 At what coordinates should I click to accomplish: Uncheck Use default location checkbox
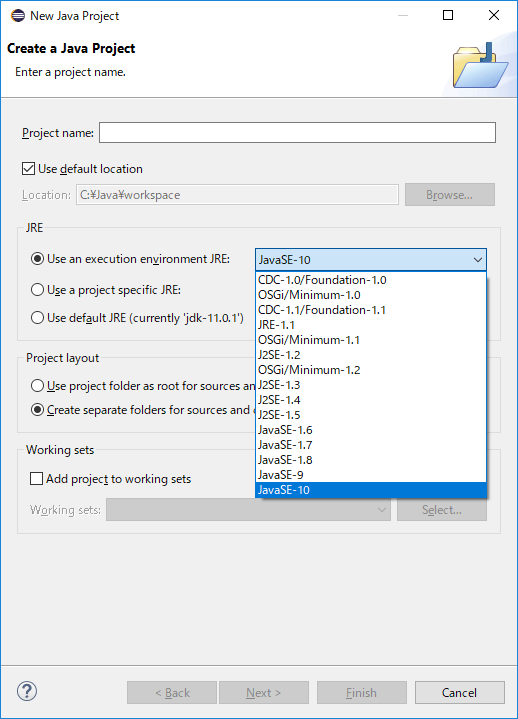[x=28, y=169]
